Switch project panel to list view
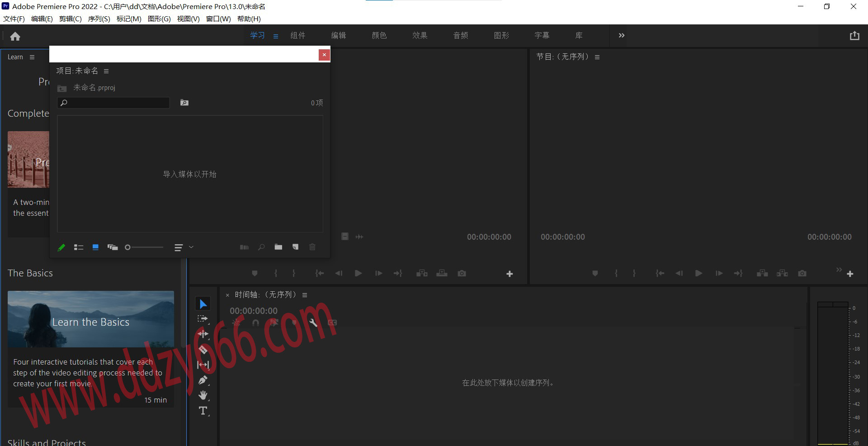 79,247
